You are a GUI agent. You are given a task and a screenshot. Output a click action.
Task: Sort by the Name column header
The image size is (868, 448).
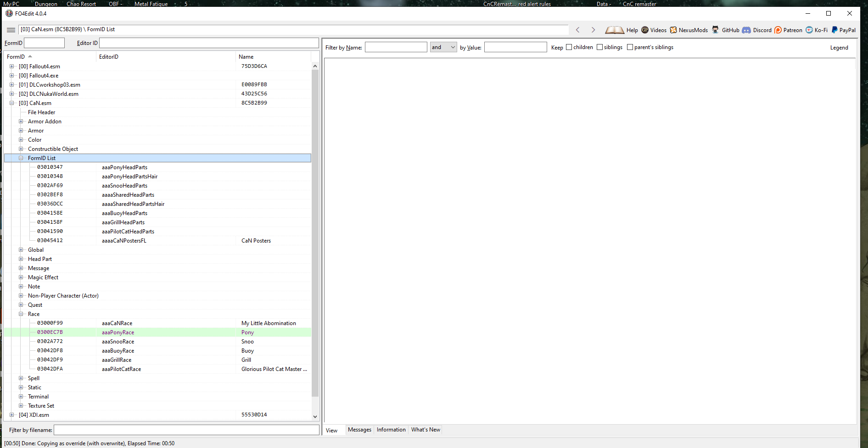click(x=274, y=57)
